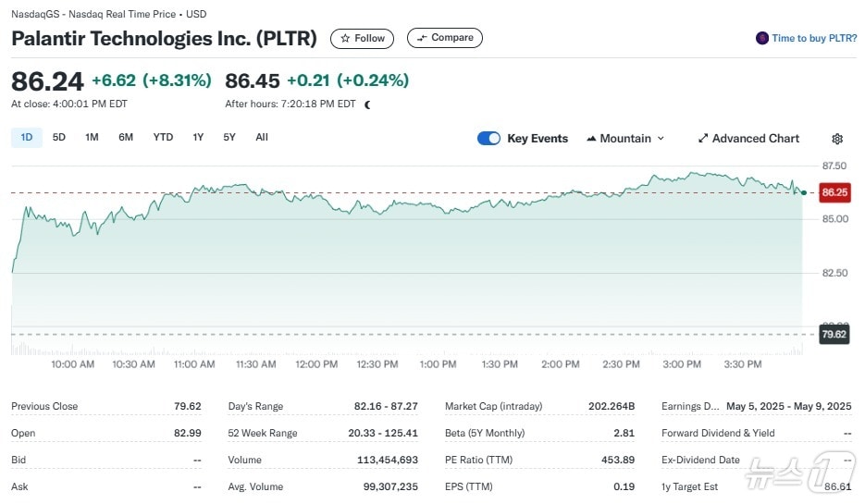Switch to the 5D time range
The height and width of the screenshot is (504, 865).
(59, 138)
